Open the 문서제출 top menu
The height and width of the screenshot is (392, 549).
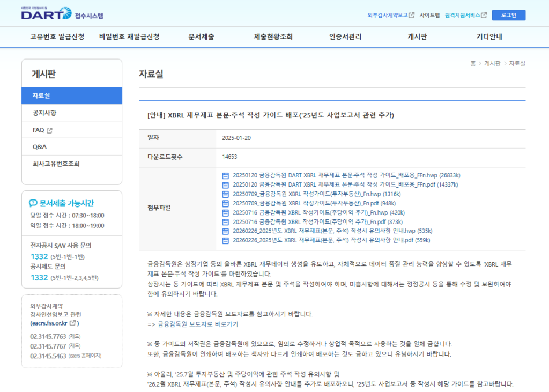pos(202,37)
